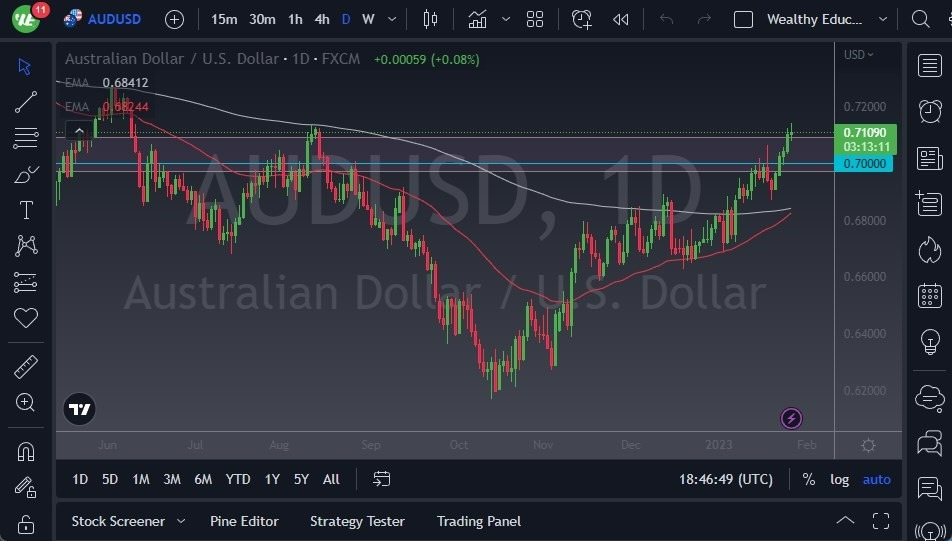Click the undo arrow
The width and height of the screenshot is (952, 541).
pos(667,19)
